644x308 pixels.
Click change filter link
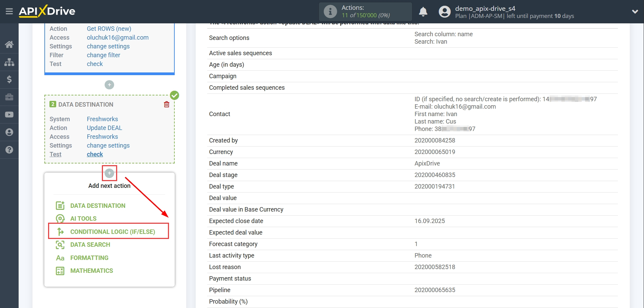pyautogui.click(x=104, y=55)
